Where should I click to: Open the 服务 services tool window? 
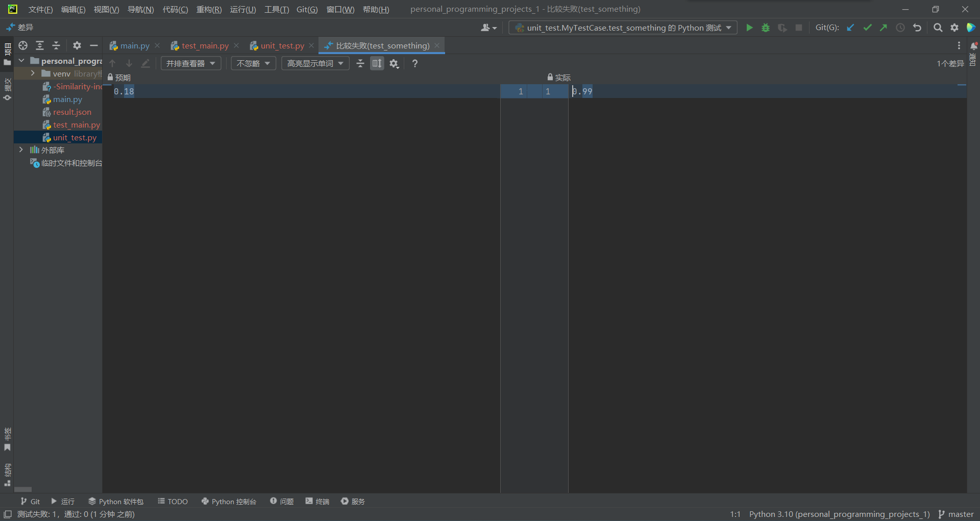pyautogui.click(x=353, y=502)
